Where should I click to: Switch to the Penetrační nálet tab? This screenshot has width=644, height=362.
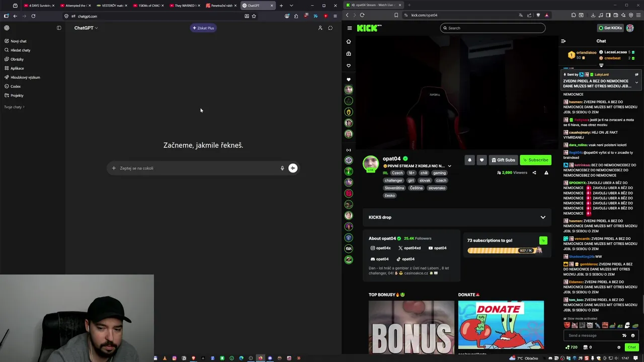point(220,6)
